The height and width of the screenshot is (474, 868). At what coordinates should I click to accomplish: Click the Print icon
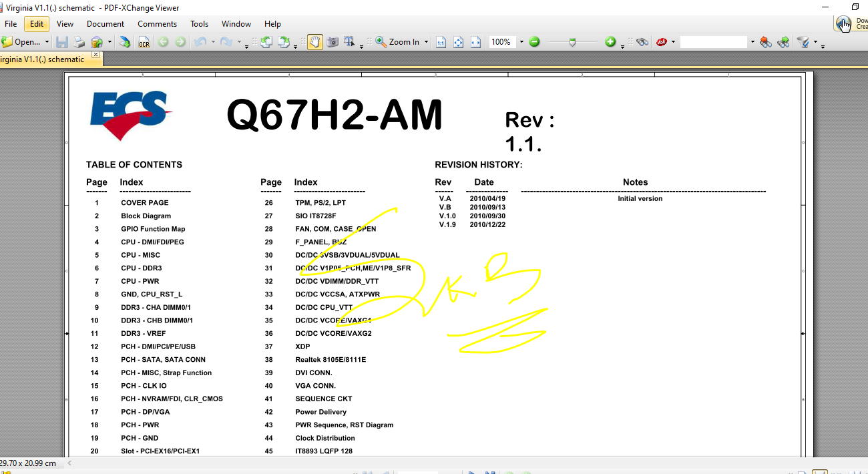point(79,42)
